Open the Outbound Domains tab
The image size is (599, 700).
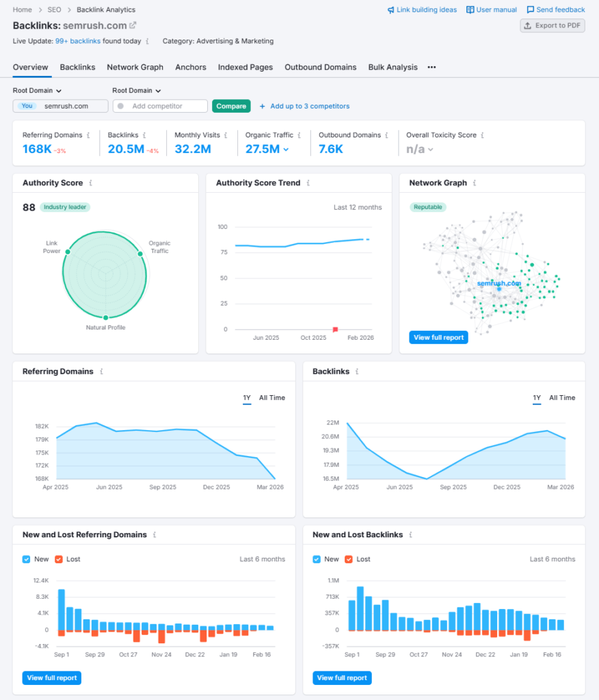pyautogui.click(x=321, y=68)
